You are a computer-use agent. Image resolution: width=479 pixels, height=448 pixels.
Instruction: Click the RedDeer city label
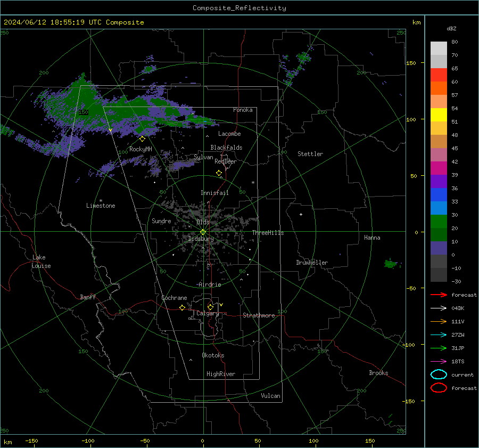tap(226, 161)
